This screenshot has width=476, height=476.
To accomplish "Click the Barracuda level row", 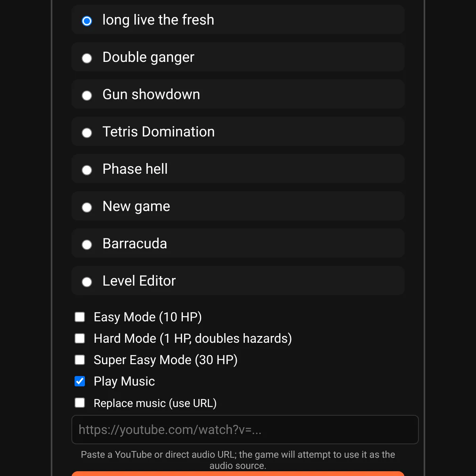I will [238, 244].
